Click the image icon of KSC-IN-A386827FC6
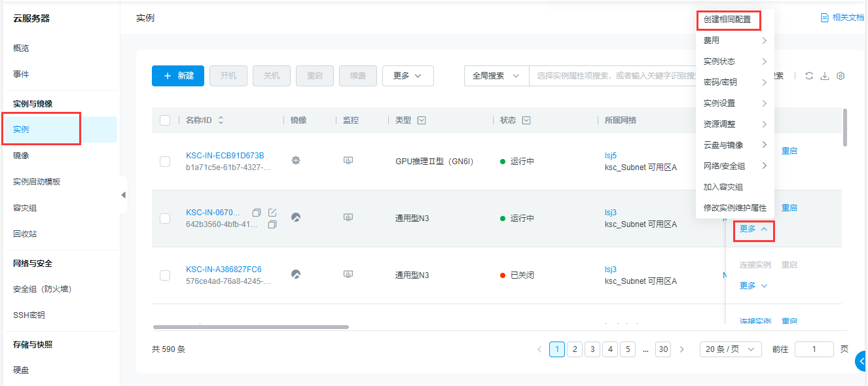Viewport: 868px width, 386px height. (296, 275)
